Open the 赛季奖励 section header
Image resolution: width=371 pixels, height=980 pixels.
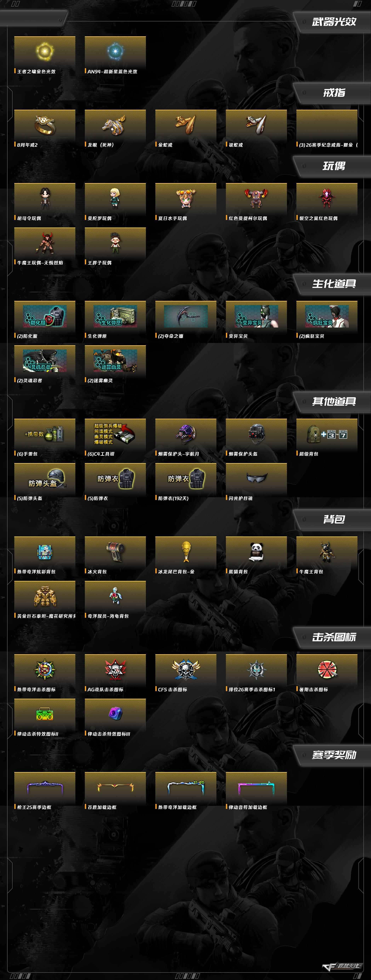tap(334, 755)
